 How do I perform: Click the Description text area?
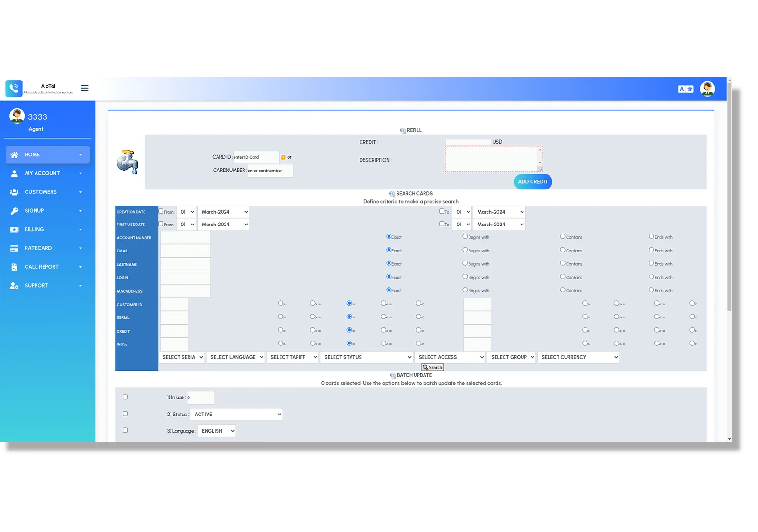(x=494, y=159)
